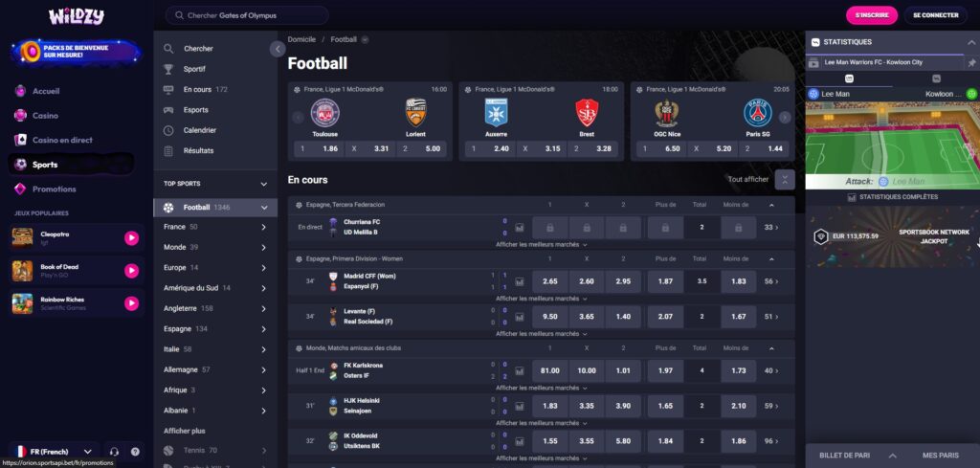
Task: Open Statistiques complètes for the match
Action: (x=892, y=197)
